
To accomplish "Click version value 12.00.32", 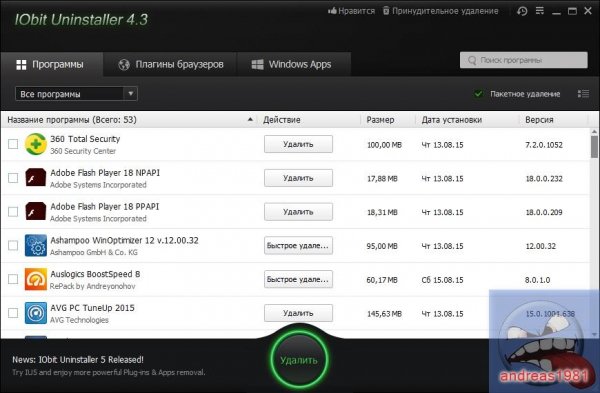I will coord(540,246).
